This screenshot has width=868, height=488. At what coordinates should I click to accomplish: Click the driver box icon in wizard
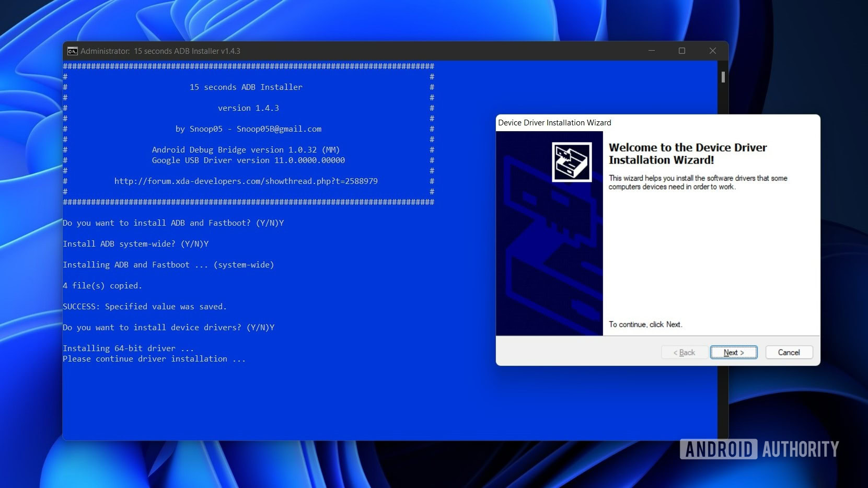coord(572,162)
